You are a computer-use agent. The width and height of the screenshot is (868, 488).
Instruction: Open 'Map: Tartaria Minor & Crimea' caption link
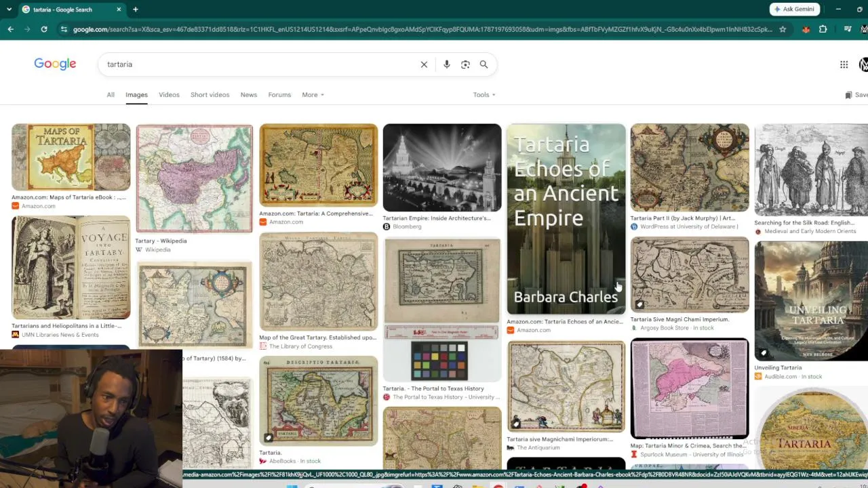coord(688,446)
